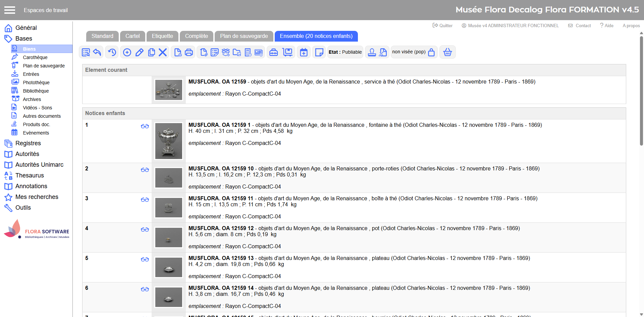Switch to the Plan de sauvegarde tab
644x317 pixels.
(x=244, y=36)
